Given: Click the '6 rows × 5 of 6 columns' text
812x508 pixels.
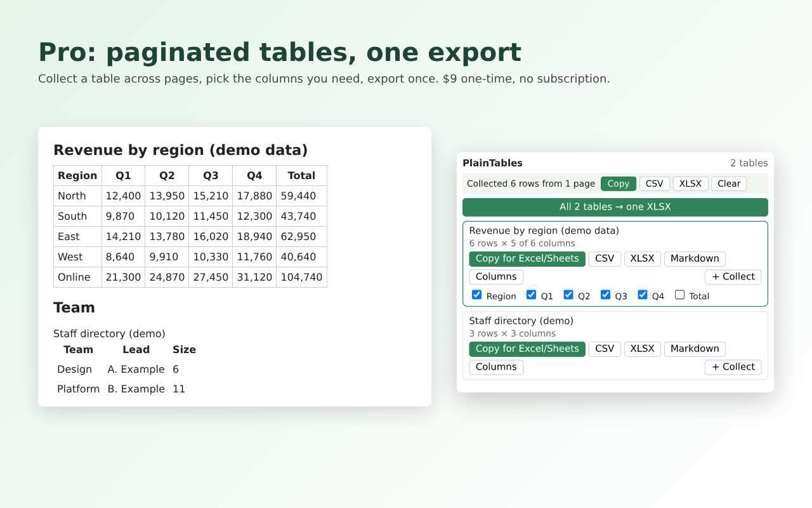Looking at the screenshot, I should pos(522,243).
